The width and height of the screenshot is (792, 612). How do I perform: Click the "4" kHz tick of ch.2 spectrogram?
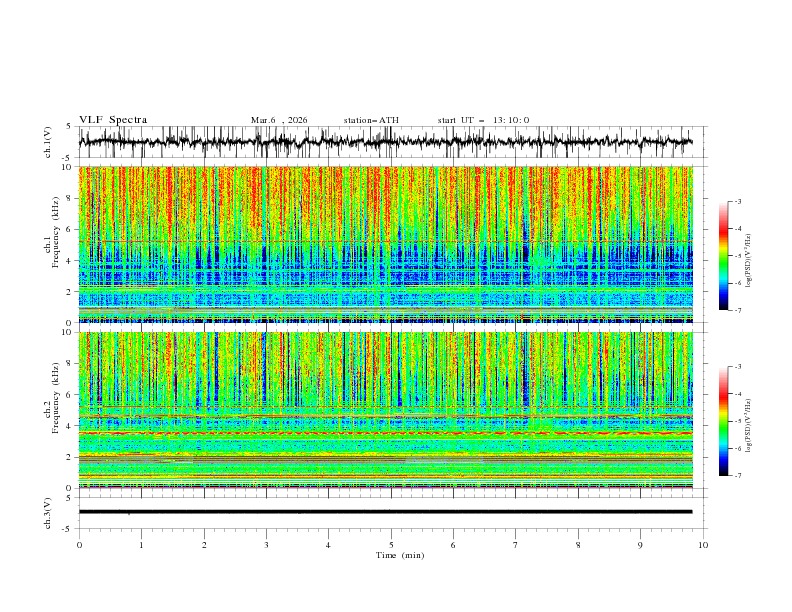pyautogui.click(x=69, y=426)
